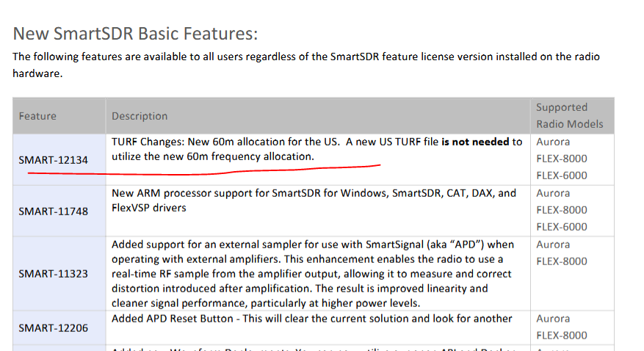Click 'Aurora' in the SMART-12134 row
644x351 pixels.
click(x=553, y=142)
